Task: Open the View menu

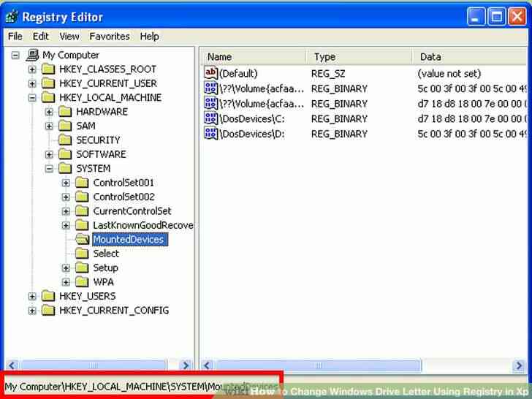Action: pyautogui.click(x=69, y=37)
